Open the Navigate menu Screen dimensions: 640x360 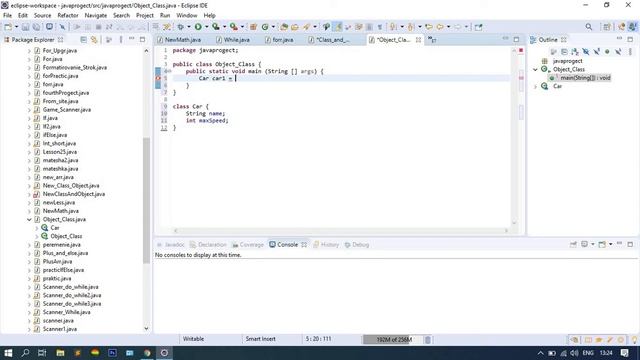96,16
